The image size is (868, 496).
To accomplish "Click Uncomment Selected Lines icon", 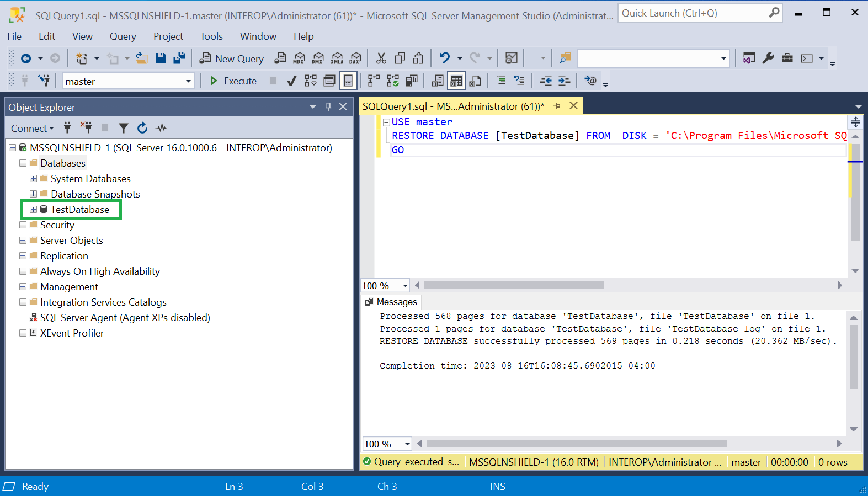I will 519,81.
